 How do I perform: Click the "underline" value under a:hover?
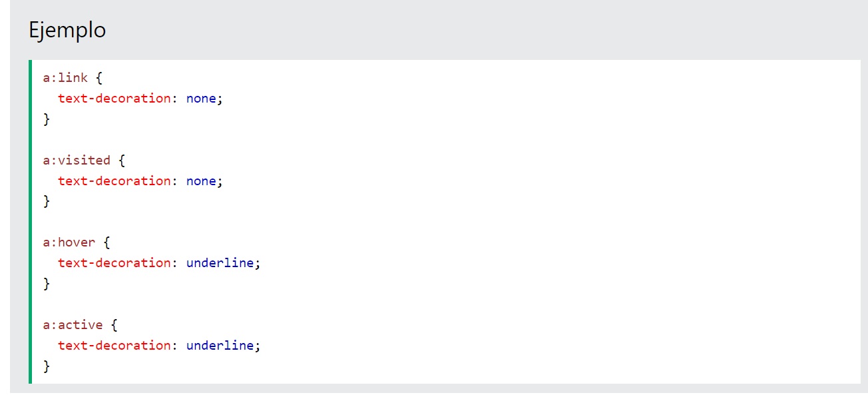point(220,262)
